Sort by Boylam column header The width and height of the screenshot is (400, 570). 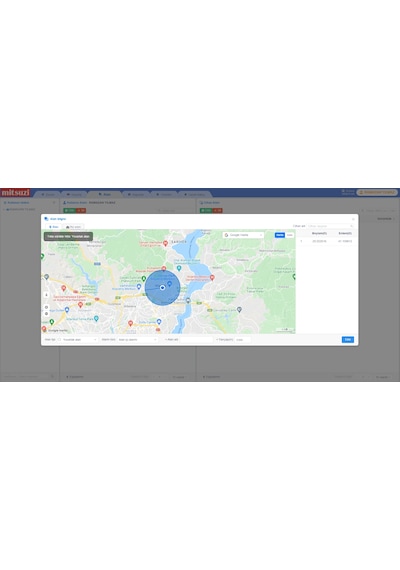319,233
